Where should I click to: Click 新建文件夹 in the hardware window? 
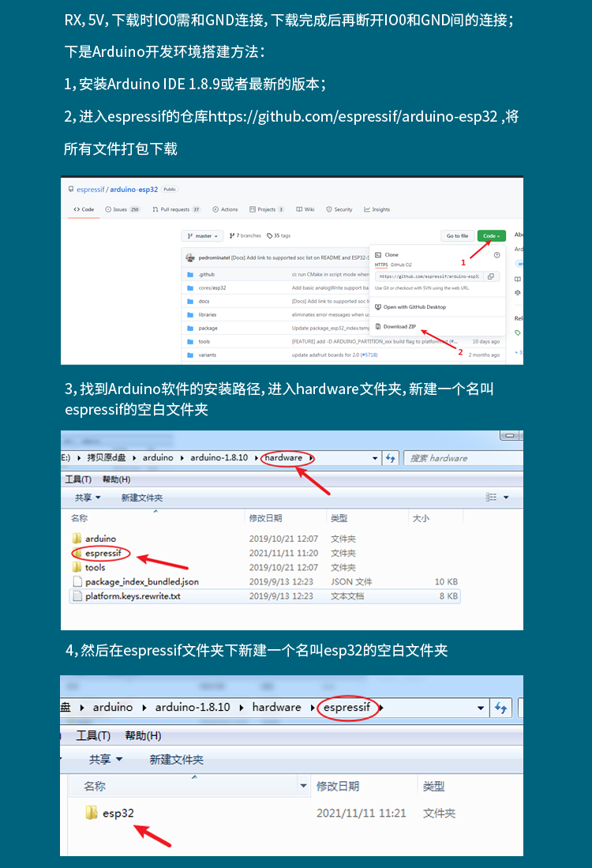coord(142,498)
